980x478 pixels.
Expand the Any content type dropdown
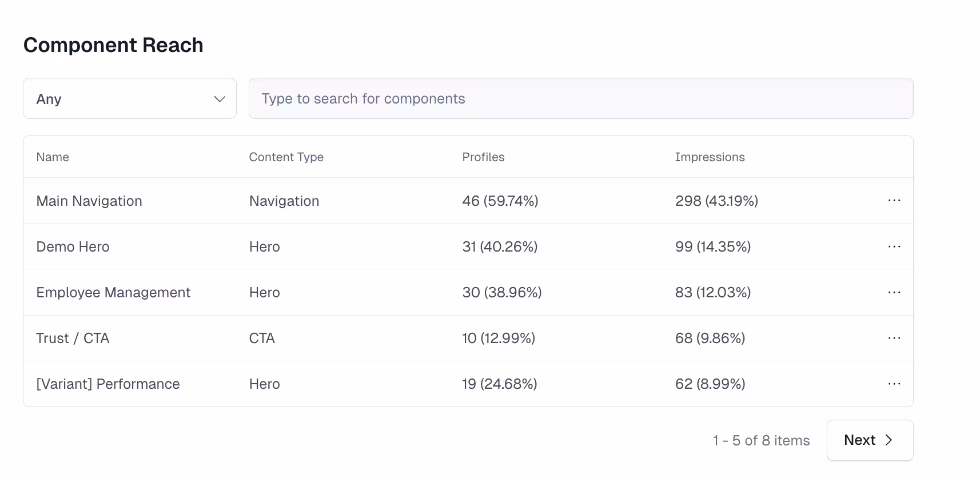(130, 98)
